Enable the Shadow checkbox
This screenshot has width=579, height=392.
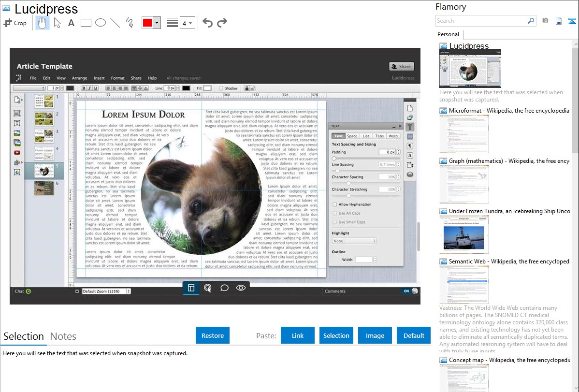point(221,88)
